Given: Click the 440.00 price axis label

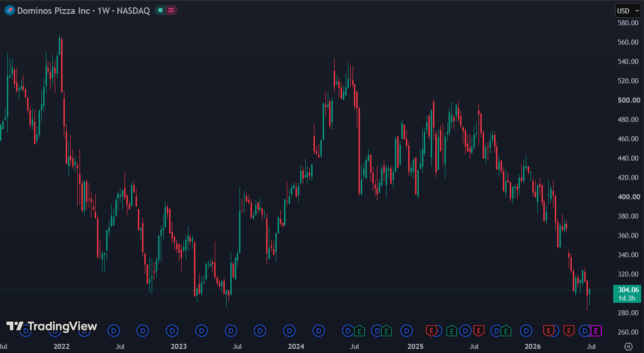Looking at the screenshot, I should pos(629,158).
